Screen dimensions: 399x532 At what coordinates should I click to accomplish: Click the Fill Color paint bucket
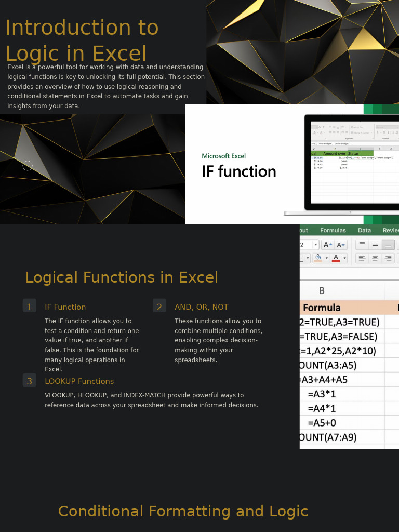click(318, 258)
